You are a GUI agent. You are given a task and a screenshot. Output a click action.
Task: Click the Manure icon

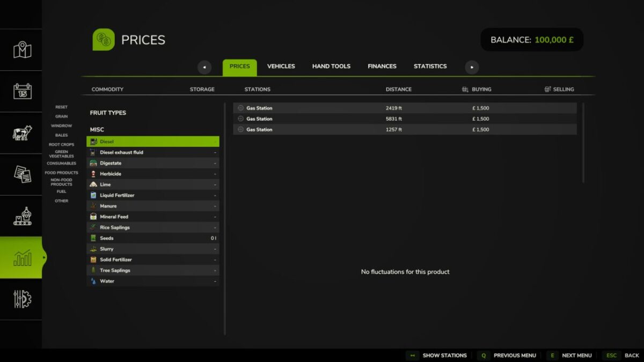click(x=93, y=206)
